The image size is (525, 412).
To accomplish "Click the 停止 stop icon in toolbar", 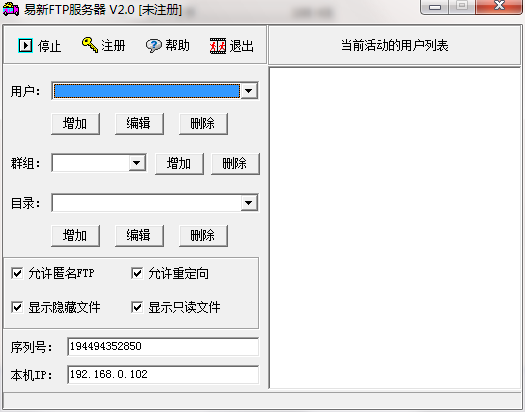I will [x=25, y=45].
